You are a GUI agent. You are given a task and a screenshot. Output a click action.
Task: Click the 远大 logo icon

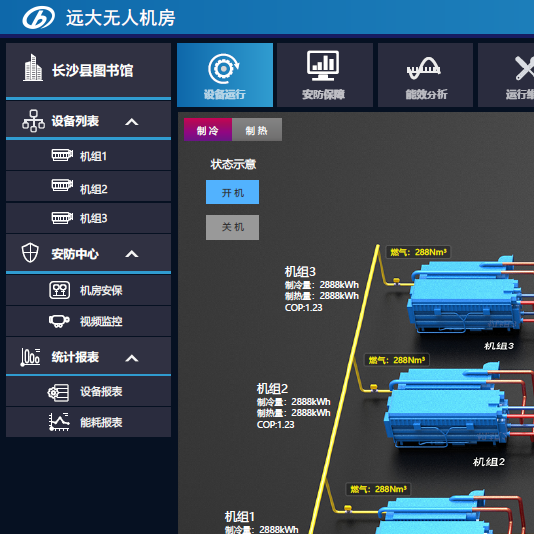point(38,18)
